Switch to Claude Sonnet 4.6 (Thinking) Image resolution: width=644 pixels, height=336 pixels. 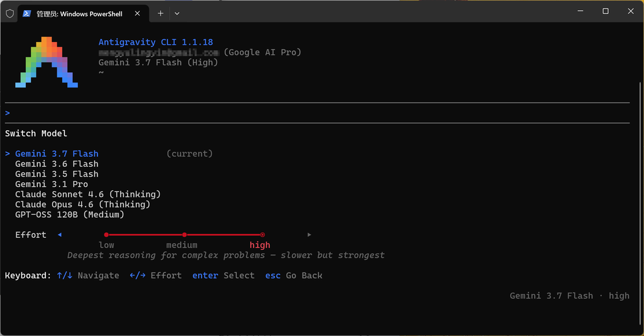[88, 194]
